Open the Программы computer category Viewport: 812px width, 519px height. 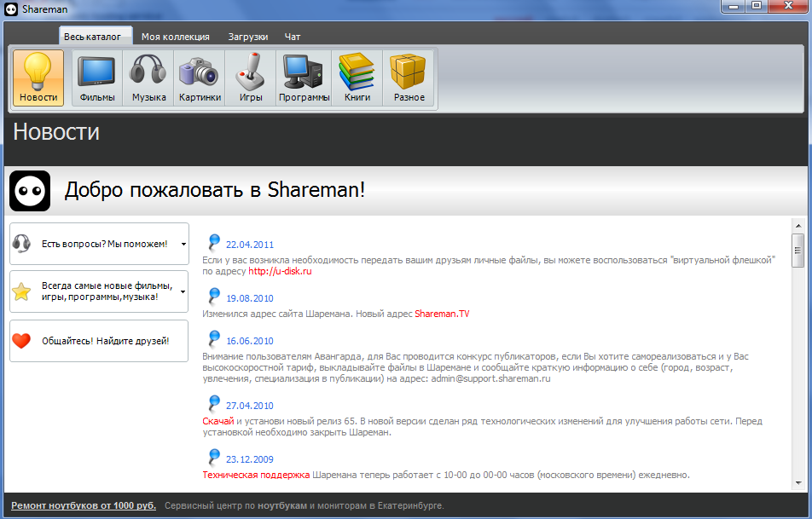point(304,78)
